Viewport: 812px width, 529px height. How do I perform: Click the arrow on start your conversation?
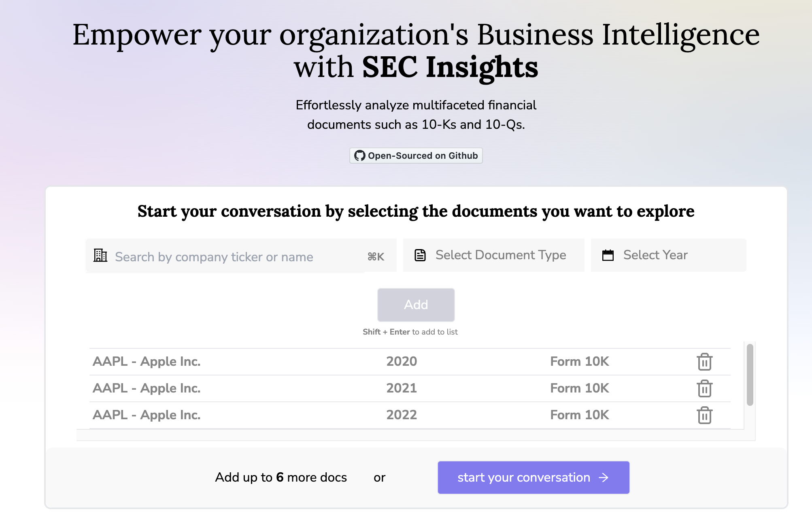(x=604, y=478)
